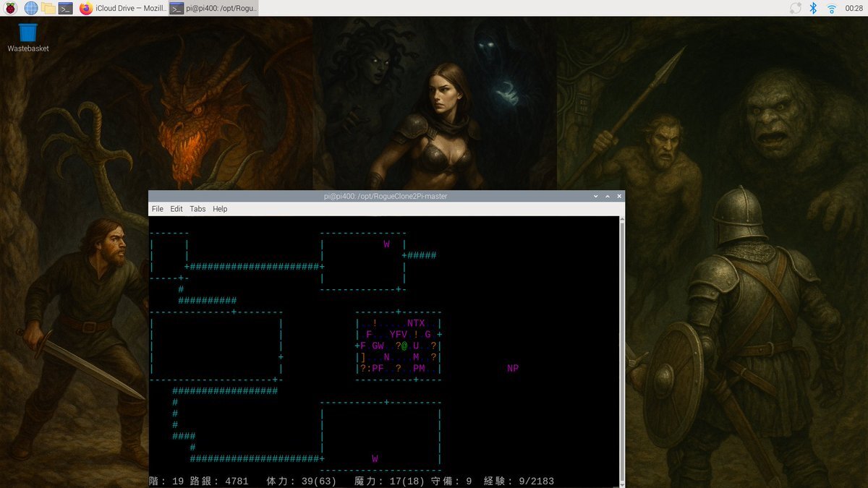
Task: Click the 00:28 clock in the panel
Action: tap(854, 8)
